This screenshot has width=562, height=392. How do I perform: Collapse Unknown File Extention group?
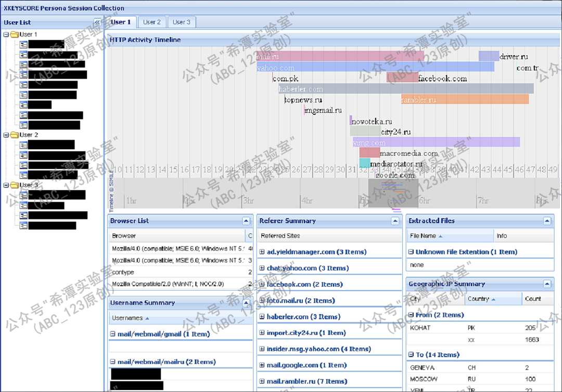tap(411, 252)
